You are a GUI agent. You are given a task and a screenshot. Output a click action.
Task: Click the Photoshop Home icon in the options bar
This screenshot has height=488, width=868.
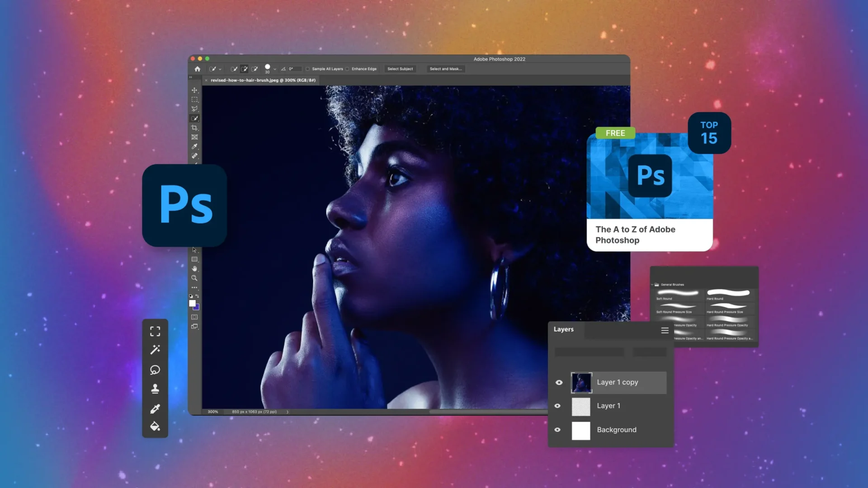197,69
